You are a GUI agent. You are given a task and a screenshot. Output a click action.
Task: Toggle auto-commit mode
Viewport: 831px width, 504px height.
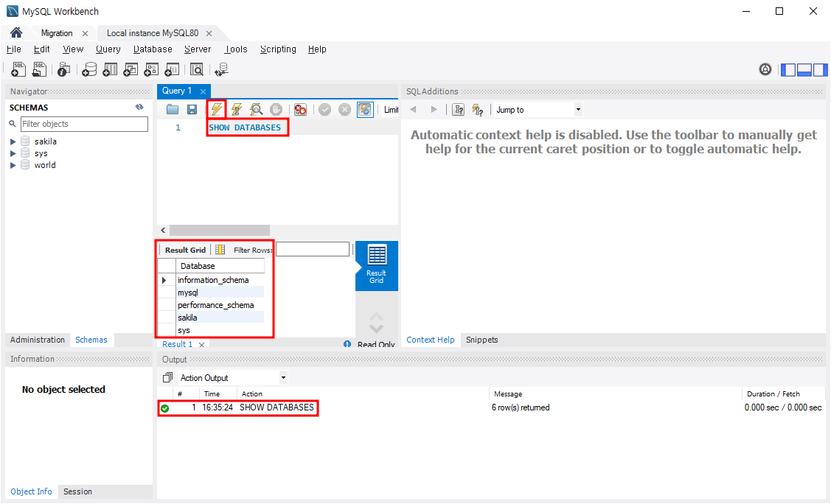pos(365,110)
